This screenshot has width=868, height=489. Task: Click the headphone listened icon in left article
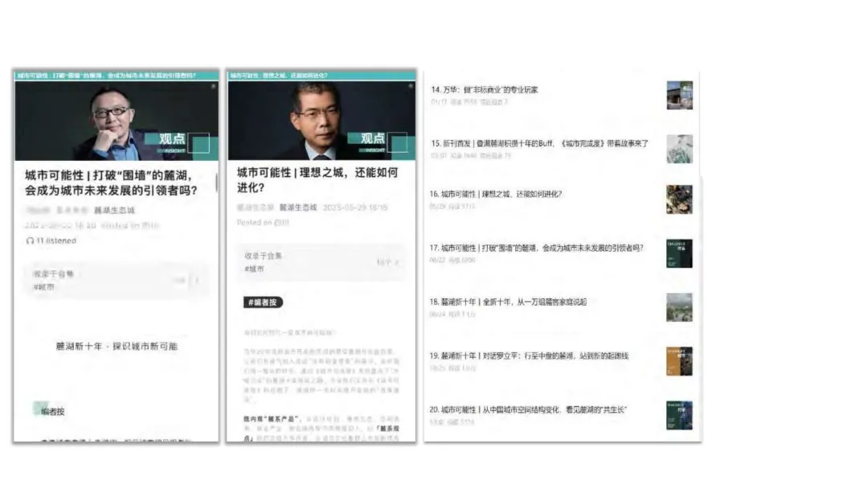pos(30,241)
